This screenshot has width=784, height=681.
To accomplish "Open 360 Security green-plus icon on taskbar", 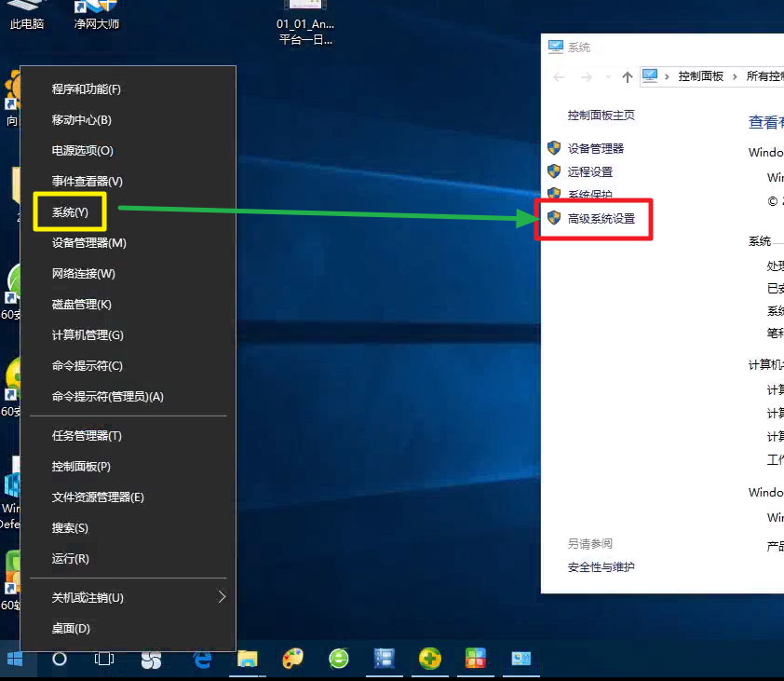I will tap(430, 659).
